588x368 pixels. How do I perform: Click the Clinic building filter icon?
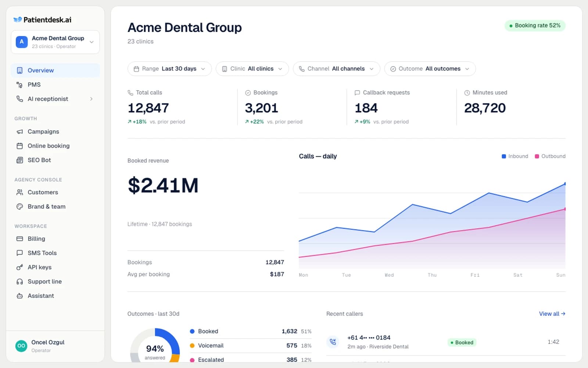225,69
